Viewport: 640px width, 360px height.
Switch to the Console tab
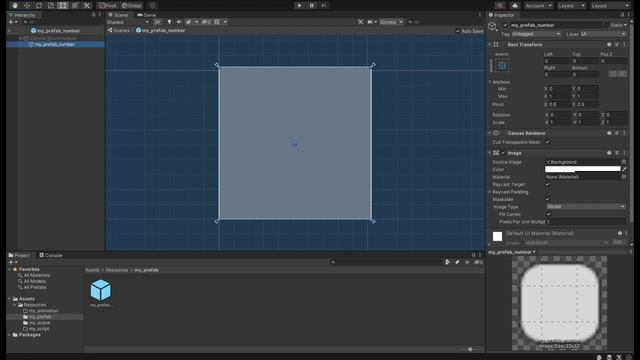(51, 255)
